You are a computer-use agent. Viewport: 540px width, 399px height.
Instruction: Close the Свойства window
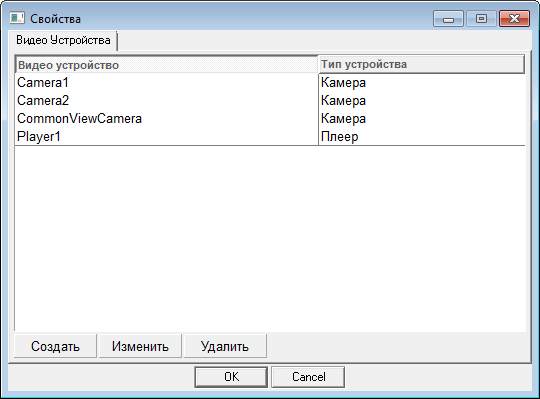point(515,19)
